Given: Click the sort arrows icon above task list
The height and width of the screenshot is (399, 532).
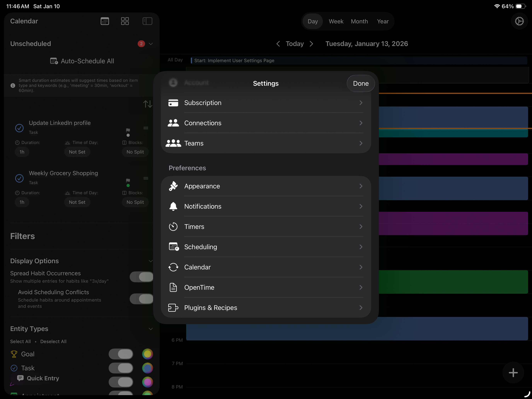Looking at the screenshot, I should coord(148,104).
